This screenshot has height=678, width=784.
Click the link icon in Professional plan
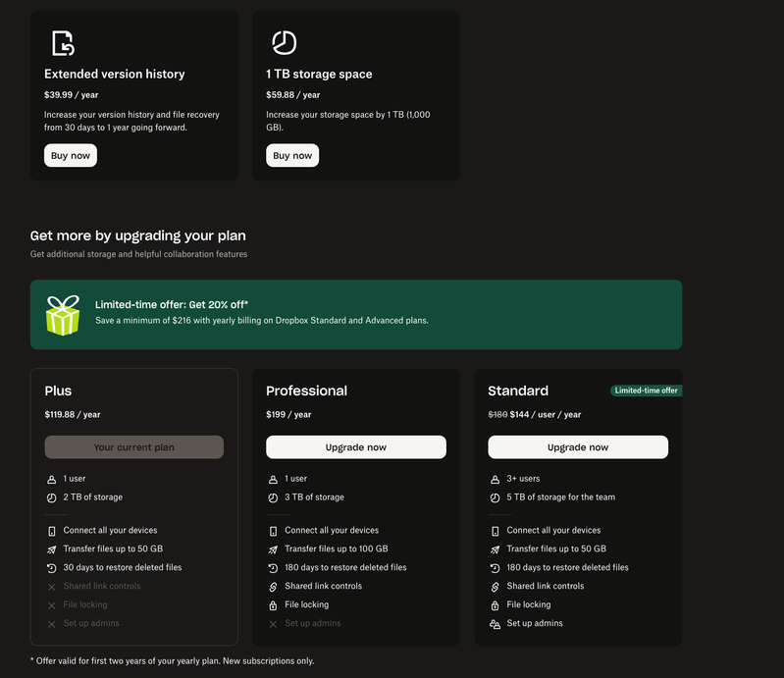[274, 587]
